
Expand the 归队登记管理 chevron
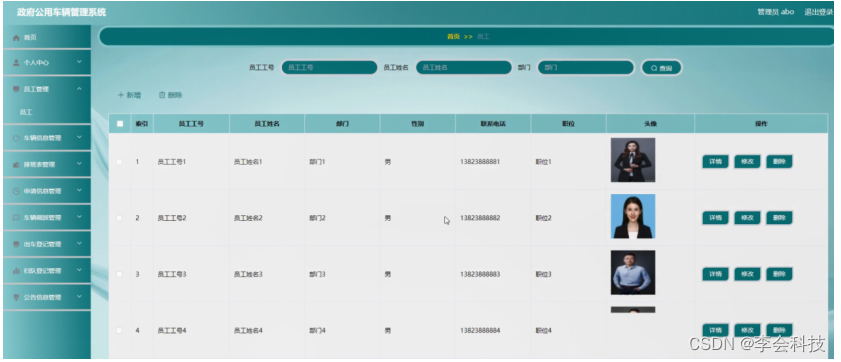pyautogui.click(x=79, y=270)
